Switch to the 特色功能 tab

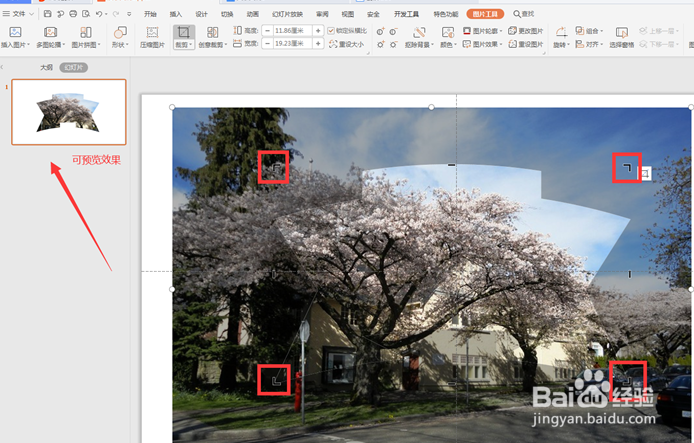[446, 14]
